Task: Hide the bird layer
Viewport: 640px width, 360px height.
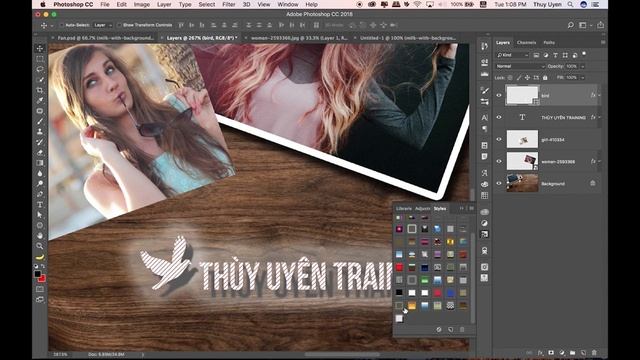Action: coord(499,96)
